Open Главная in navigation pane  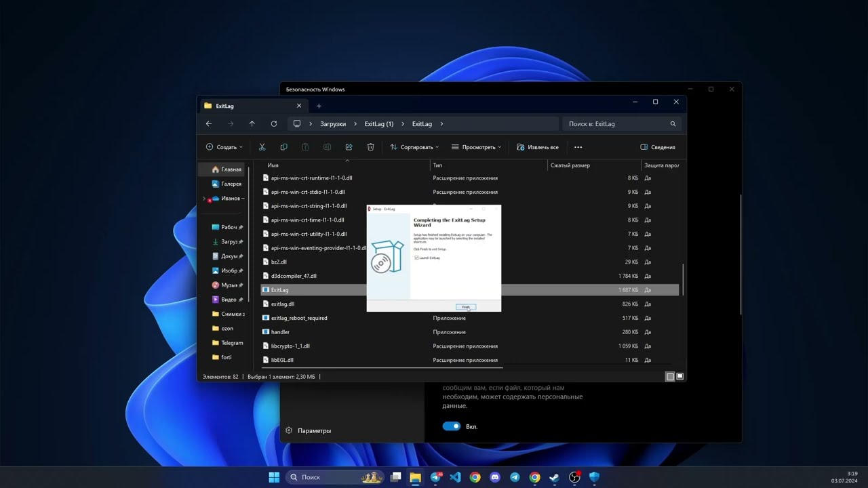point(226,169)
